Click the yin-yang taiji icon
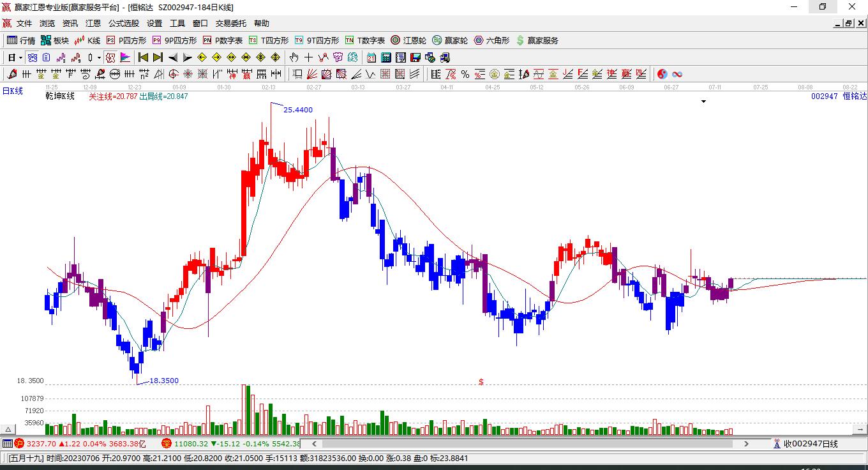The width and height of the screenshot is (868, 470). [x=662, y=74]
